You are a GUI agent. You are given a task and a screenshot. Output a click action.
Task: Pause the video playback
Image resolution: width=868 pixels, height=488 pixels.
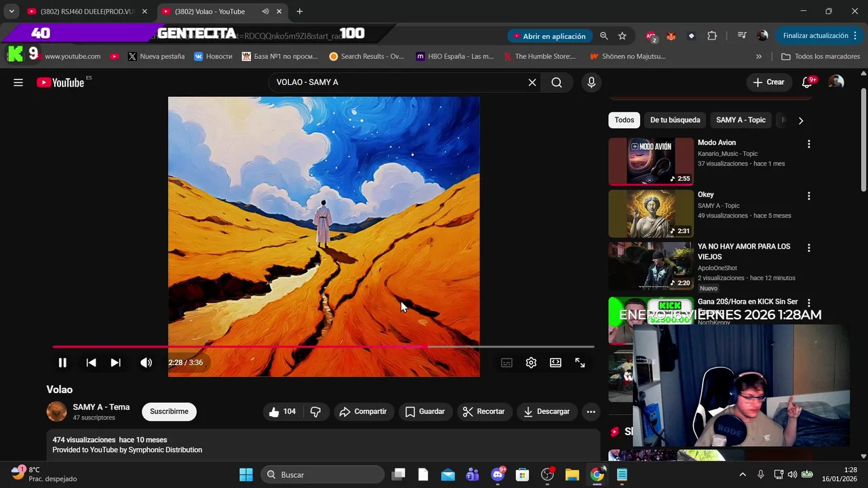coord(62,363)
